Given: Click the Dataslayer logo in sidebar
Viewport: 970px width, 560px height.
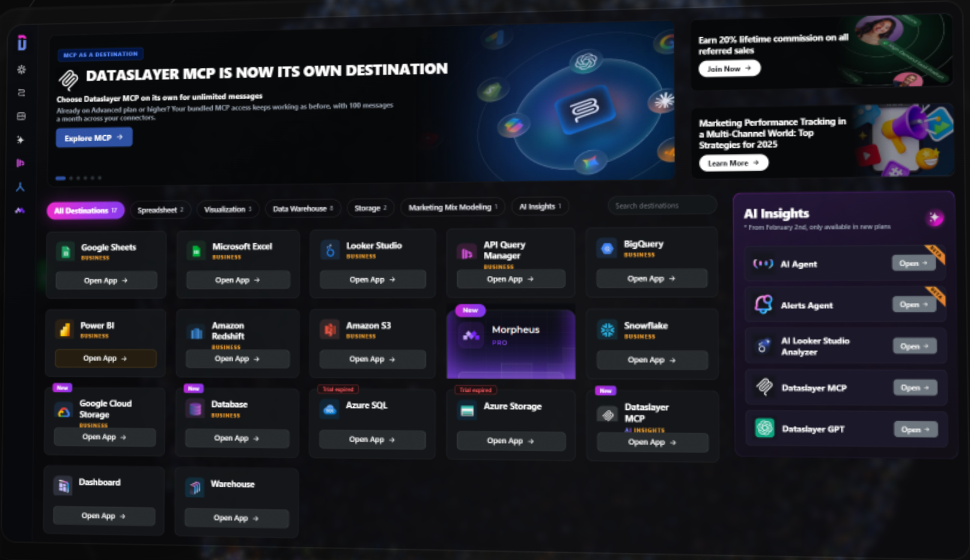Looking at the screenshot, I should coord(22,43).
